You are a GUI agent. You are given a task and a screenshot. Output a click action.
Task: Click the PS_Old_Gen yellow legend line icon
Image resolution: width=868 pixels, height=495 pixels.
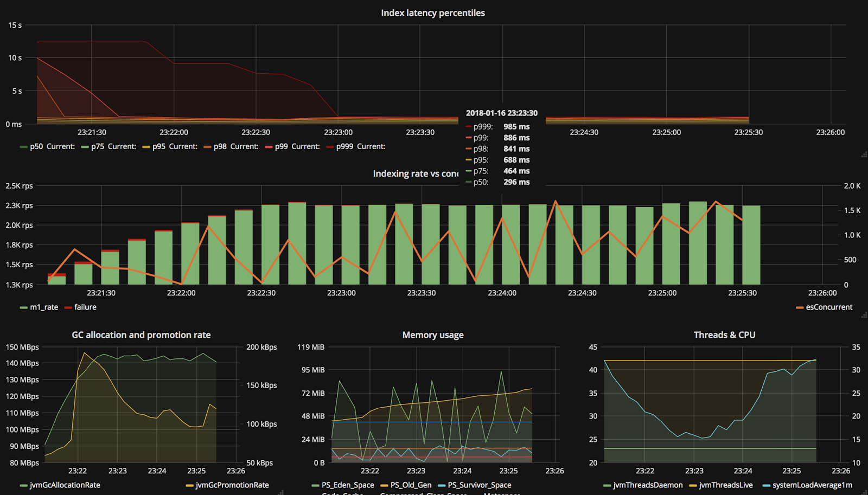(385, 485)
